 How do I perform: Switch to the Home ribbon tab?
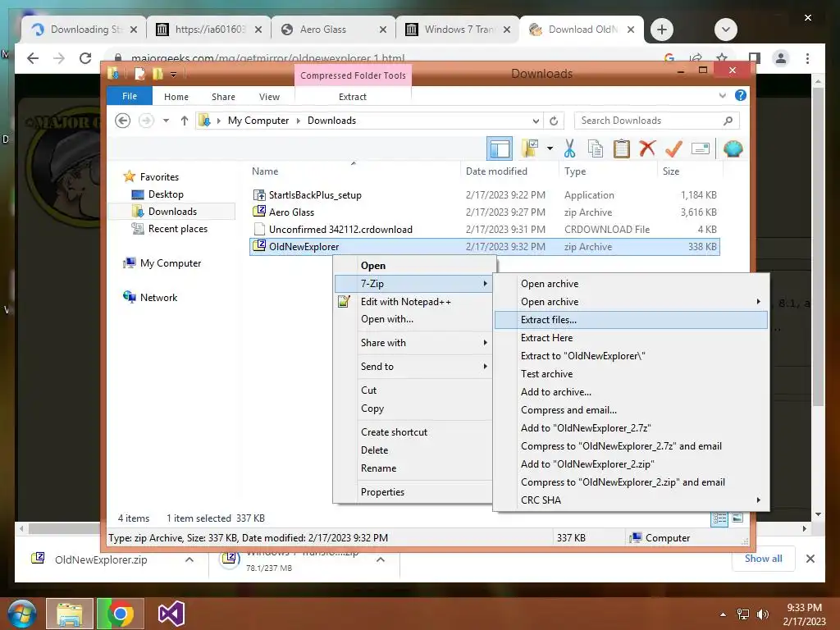(x=176, y=97)
